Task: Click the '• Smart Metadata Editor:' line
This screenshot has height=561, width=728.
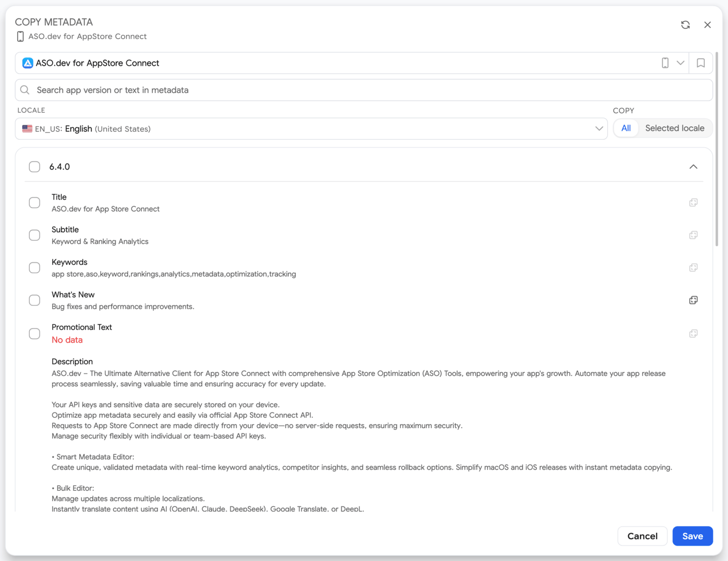Action: 93,457
